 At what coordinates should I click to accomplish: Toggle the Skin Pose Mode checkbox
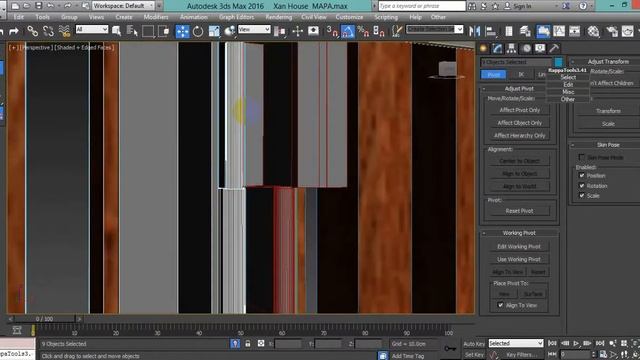(582, 157)
